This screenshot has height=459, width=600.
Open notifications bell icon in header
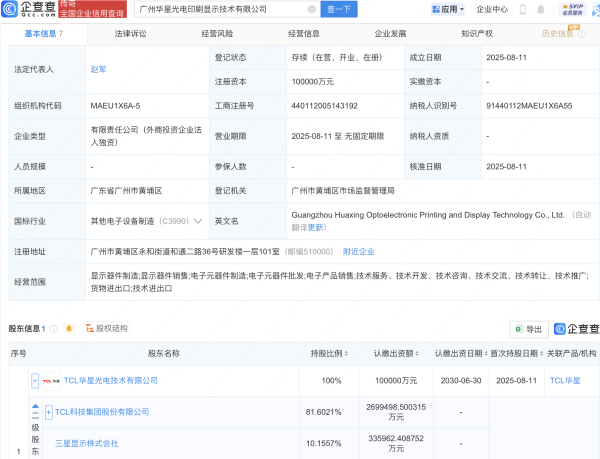(x=540, y=9)
